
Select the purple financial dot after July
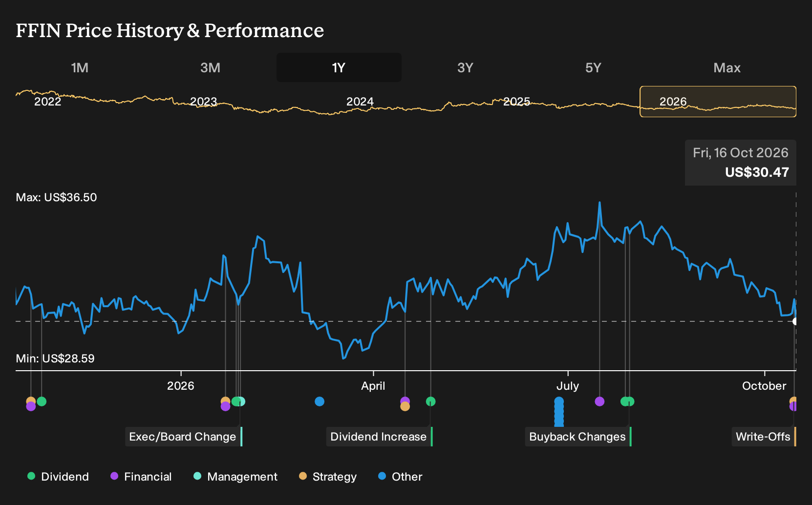click(599, 401)
